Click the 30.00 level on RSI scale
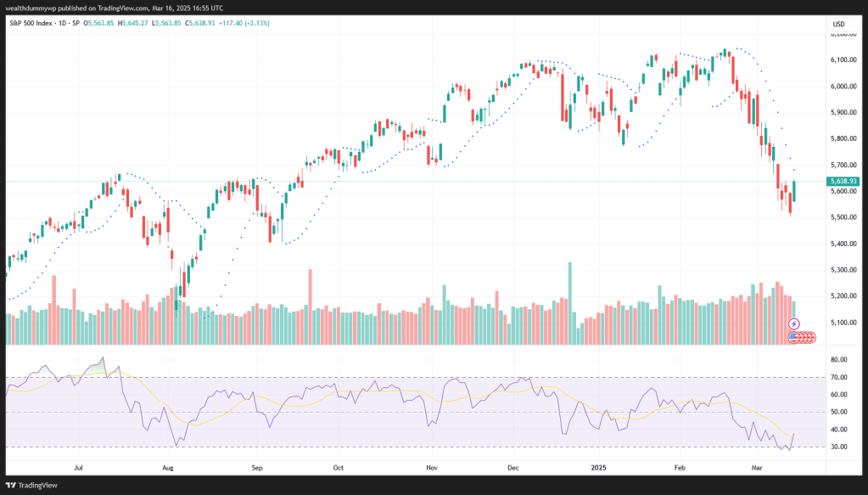868x495 pixels. [839, 447]
